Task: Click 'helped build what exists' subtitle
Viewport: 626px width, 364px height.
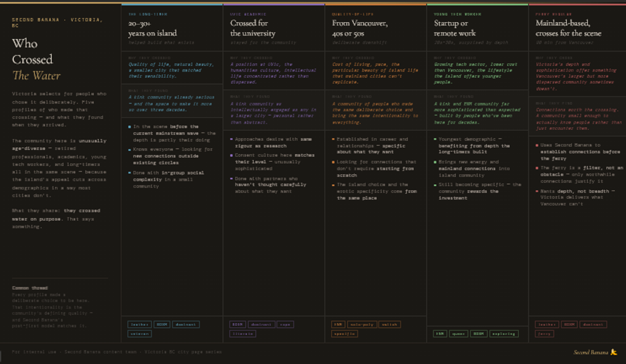Action: tap(161, 42)
